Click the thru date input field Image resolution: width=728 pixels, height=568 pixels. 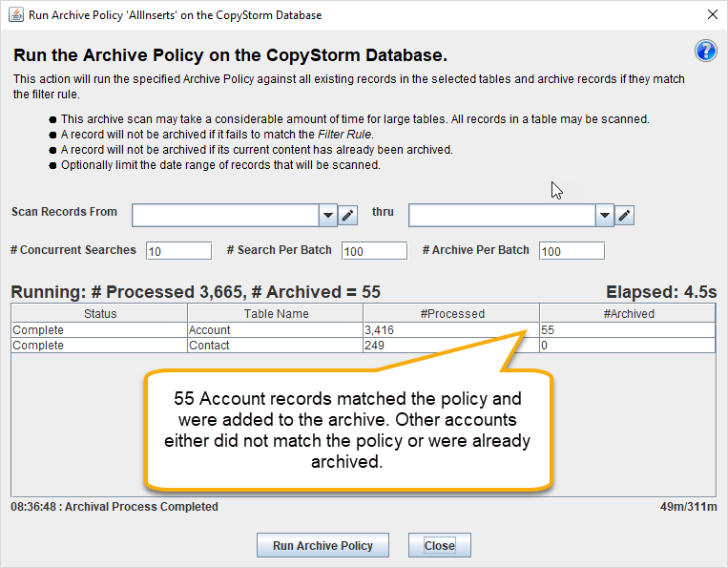click(x=503, y=215)
